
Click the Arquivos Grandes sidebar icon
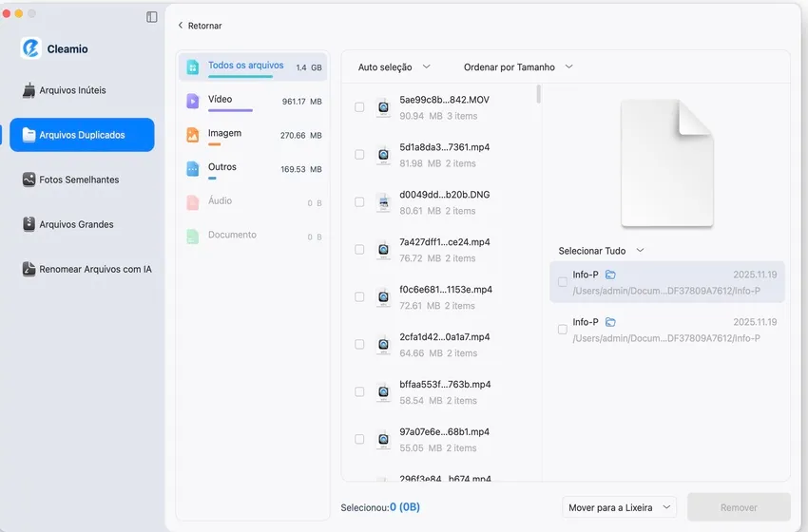29,224
